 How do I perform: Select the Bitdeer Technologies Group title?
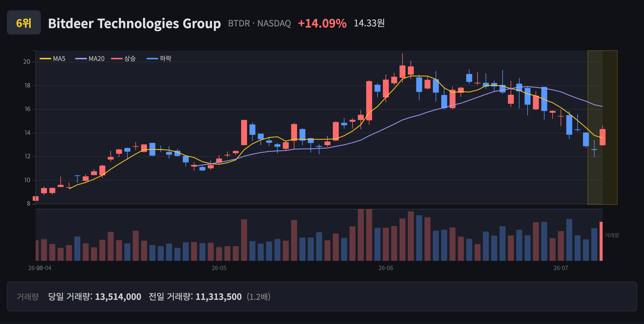tap(134, 23)
